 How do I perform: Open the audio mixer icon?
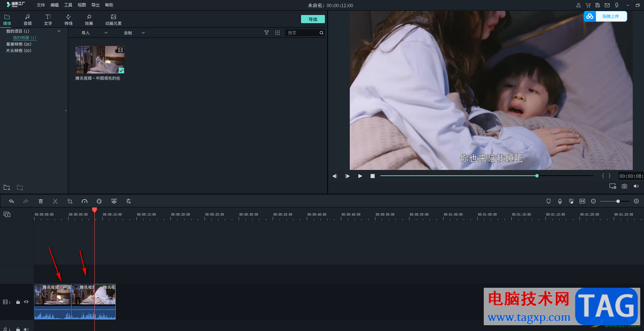click(x=571, y=201)
